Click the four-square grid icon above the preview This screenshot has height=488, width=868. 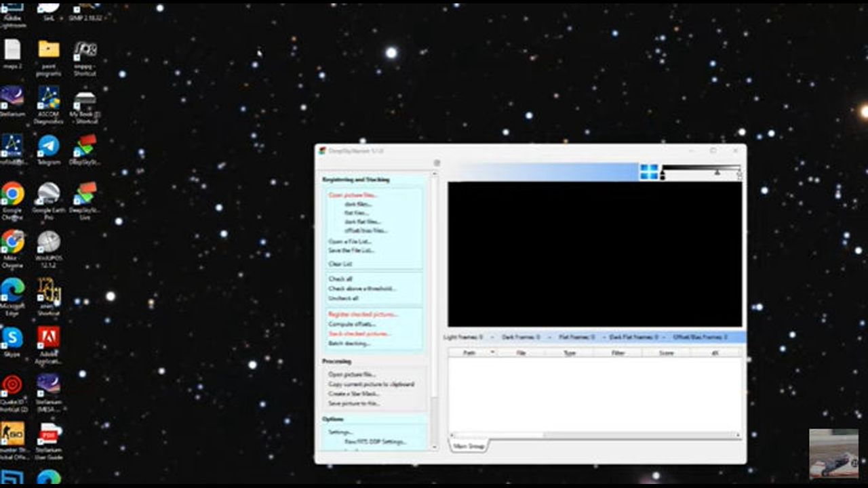tap(649, 172)
